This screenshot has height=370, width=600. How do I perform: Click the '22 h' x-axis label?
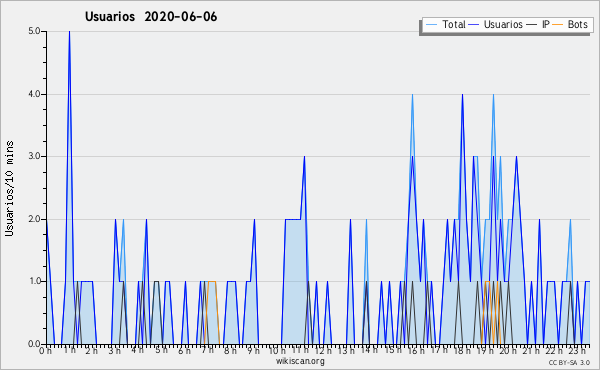(x=554, y=350)
